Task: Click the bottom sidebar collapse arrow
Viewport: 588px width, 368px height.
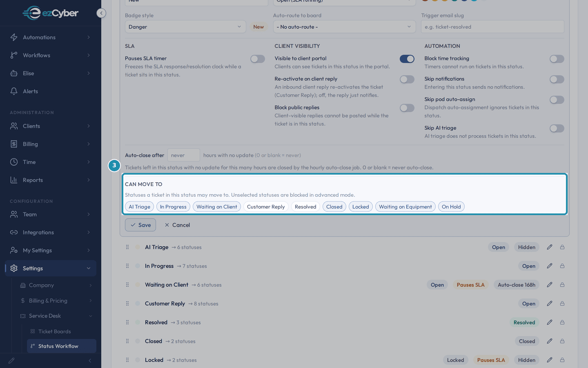Action: coord(90,361)
